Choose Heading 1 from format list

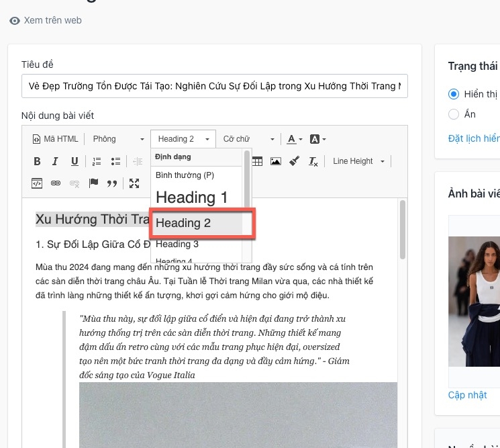196,197
